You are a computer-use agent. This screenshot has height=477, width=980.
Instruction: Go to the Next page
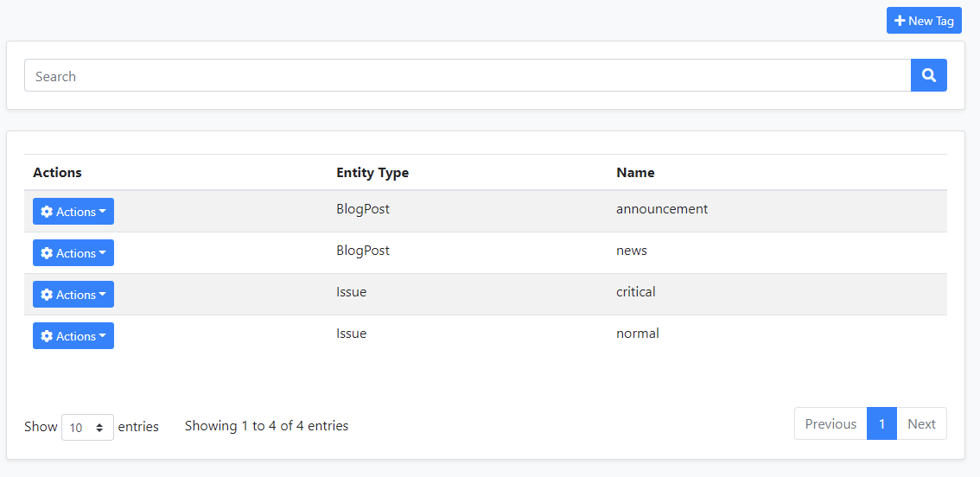point(921,423)
